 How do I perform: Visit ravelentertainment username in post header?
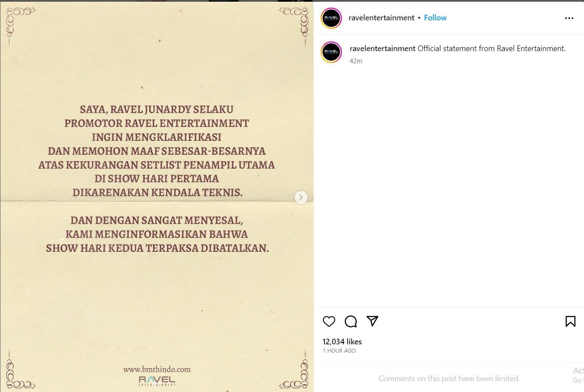382,18
